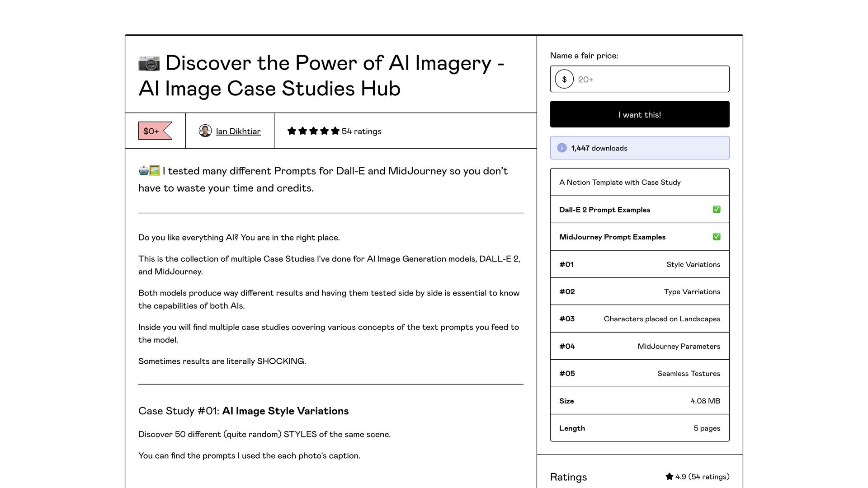Click Ian Dikhtiar's avatar image
Screen dimensions: 868x488
pyautogui.click(x=205, y=131)
